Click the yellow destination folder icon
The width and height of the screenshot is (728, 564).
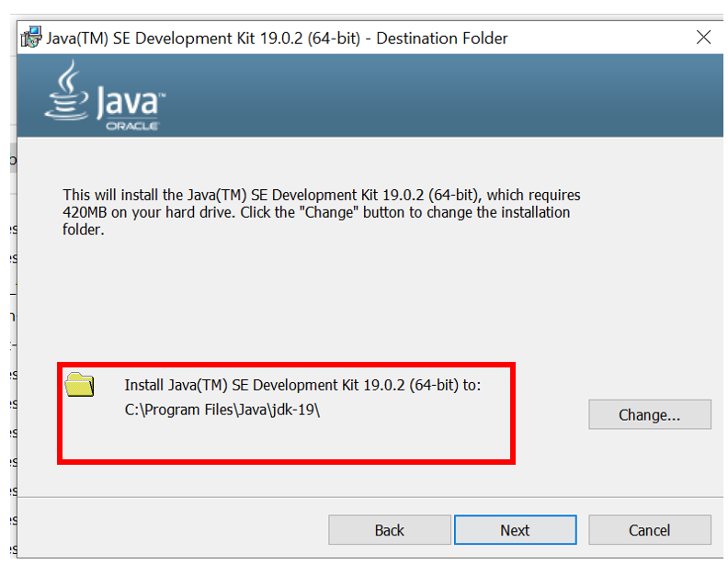coord(79,385)
